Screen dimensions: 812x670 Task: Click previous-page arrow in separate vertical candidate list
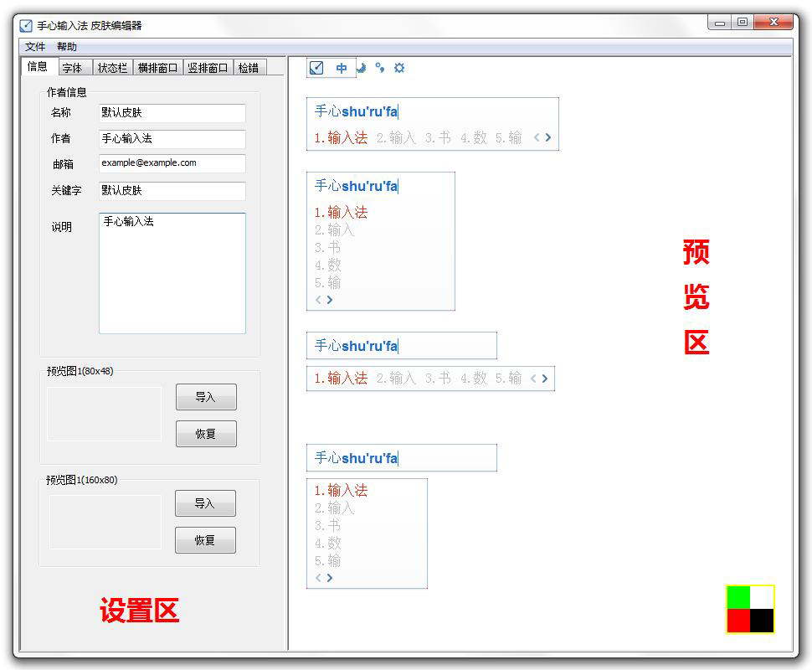pyautogui.click(x=318, y=577)
